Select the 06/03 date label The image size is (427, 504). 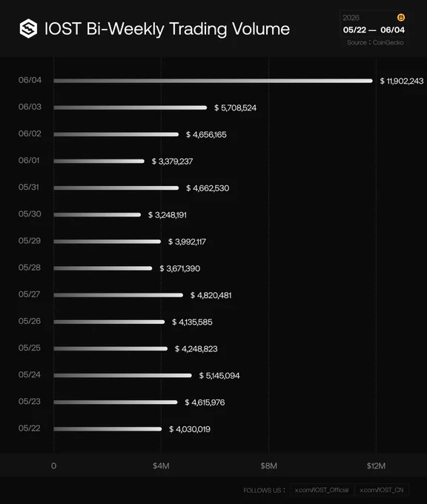(x=30, y=107)
